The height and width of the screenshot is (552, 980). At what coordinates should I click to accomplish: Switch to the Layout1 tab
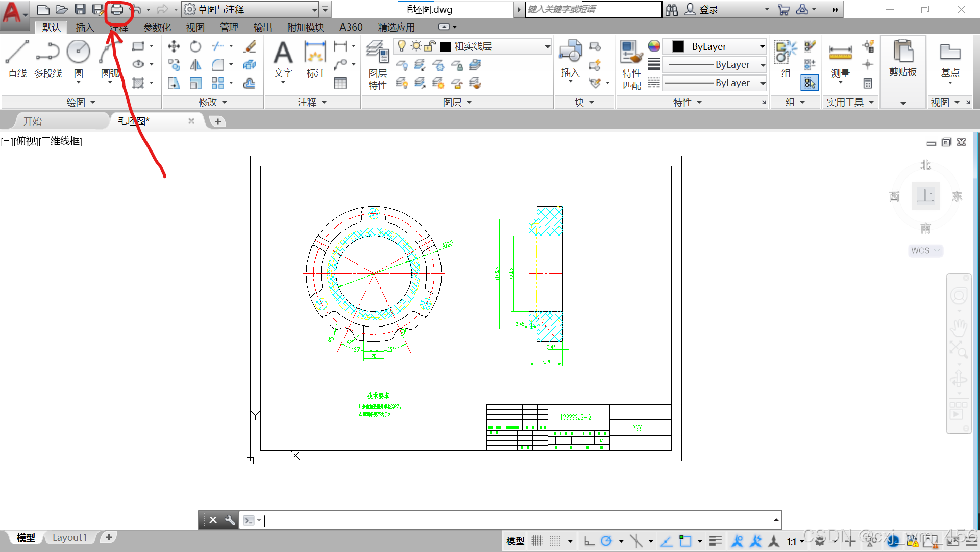[70, 537]
